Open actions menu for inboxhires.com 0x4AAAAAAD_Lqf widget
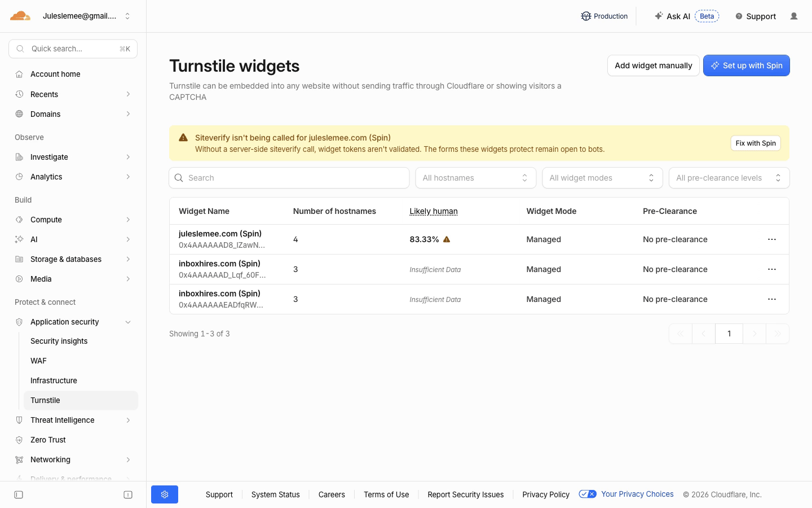This screenshot has height=508, width=812. click(x=772, y=269)
